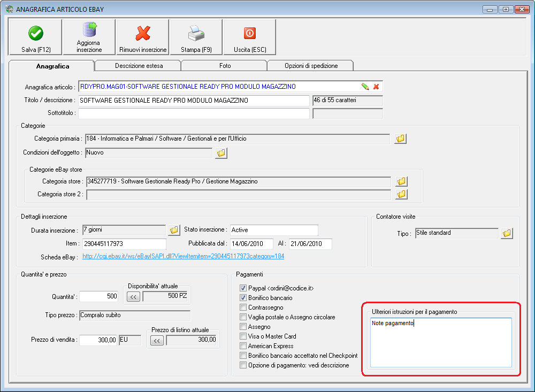The width and height of the screenshot is (535, 392).
Task: Browse Categoria store 2 folder icon
Action: click(x=402, y=194)
